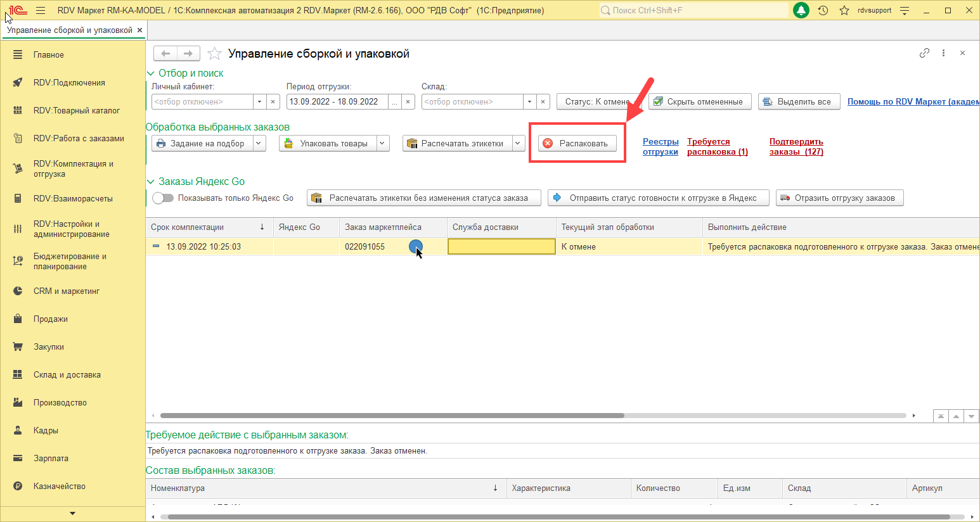Open the hamburger main menu icon
The width and height of the screenshot is (980, 522).
[41, 11]
